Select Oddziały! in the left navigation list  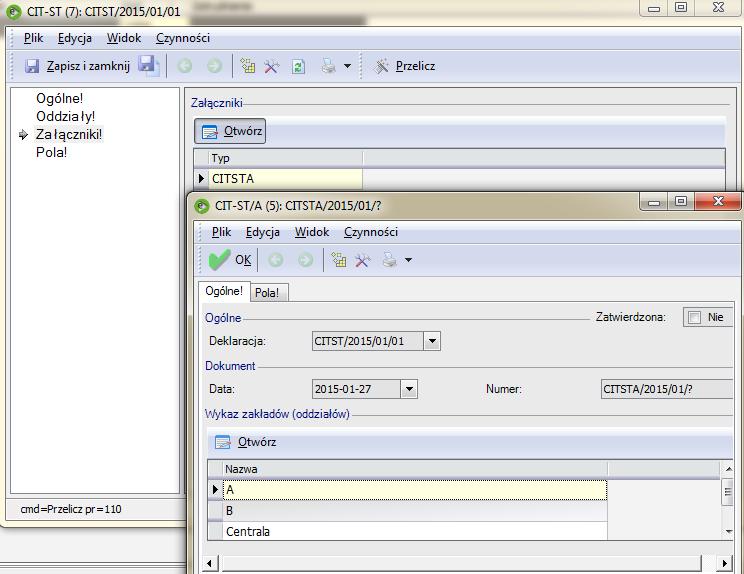(65, 116)
